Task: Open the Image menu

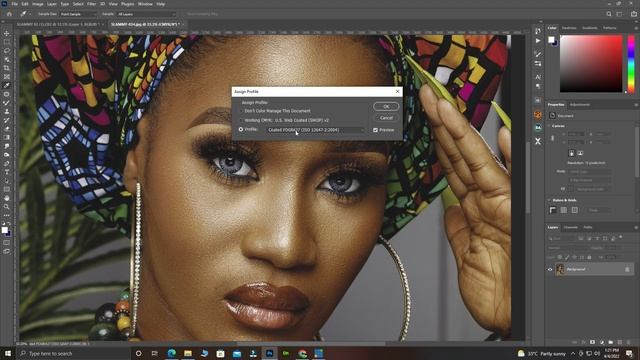Action: pos(38,4)
